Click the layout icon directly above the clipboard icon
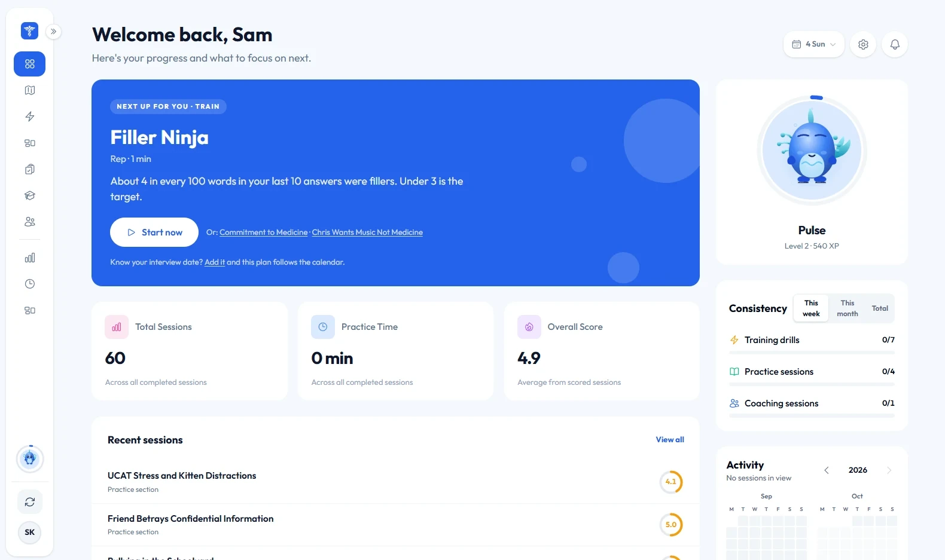 coord(29,143)
